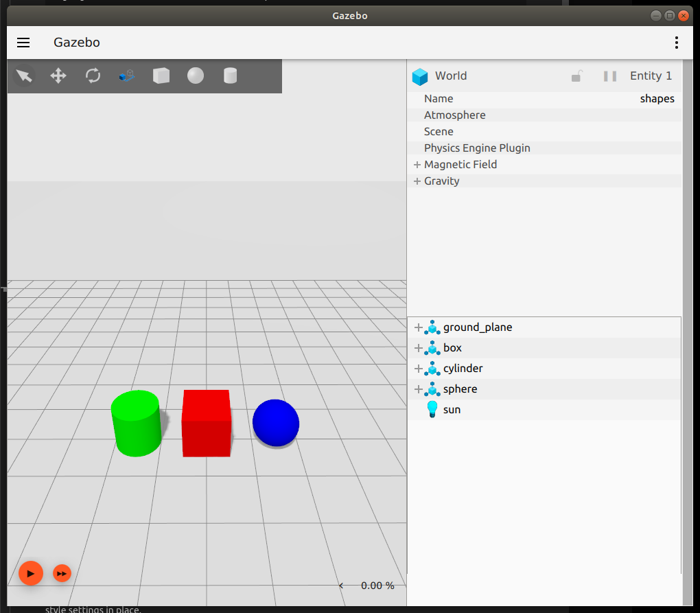The height and width of the screenshot is (613, 700).
Task: Insert a box shape
Action: pos(161,76)
